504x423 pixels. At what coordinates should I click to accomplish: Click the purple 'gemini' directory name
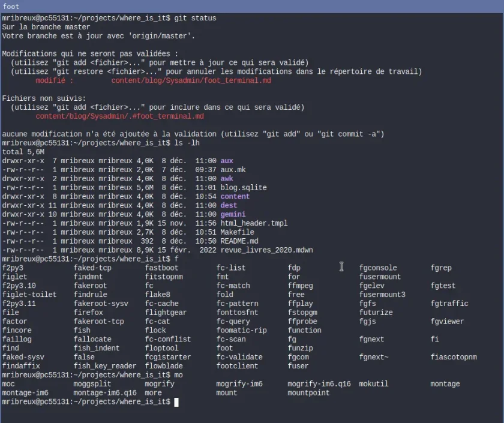click(233, 214)
